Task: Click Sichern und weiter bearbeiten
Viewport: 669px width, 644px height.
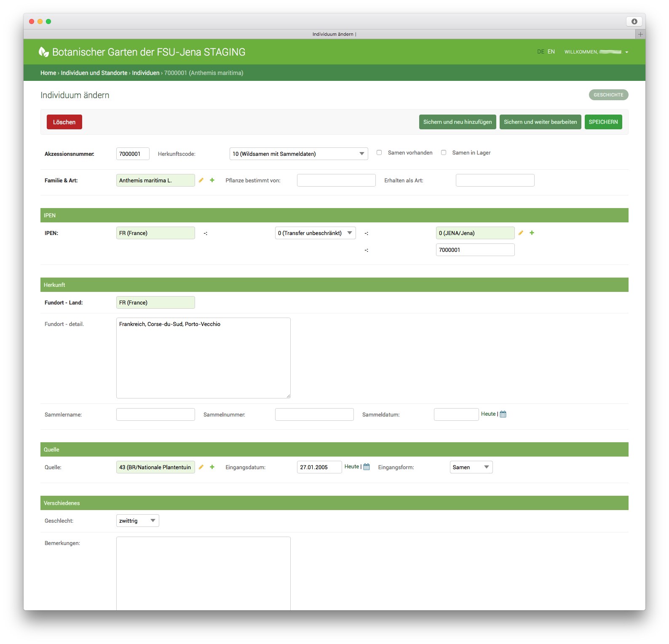Action: click(541, 122)
